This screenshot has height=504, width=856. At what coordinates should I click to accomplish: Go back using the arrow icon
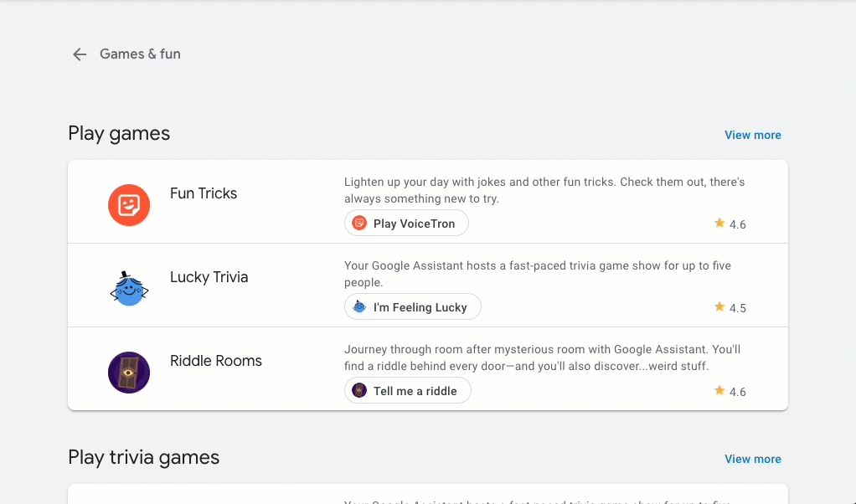click(x=80, y=54)
